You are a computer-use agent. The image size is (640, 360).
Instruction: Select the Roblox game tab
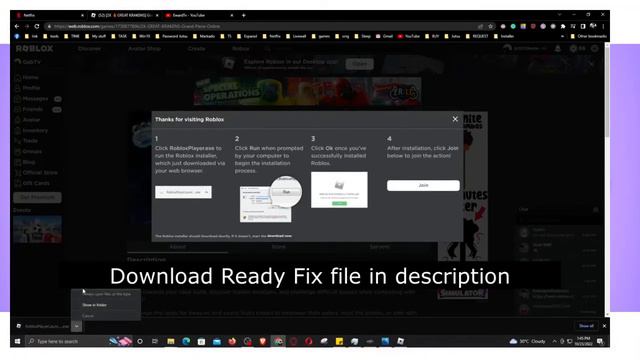(124, 15)
